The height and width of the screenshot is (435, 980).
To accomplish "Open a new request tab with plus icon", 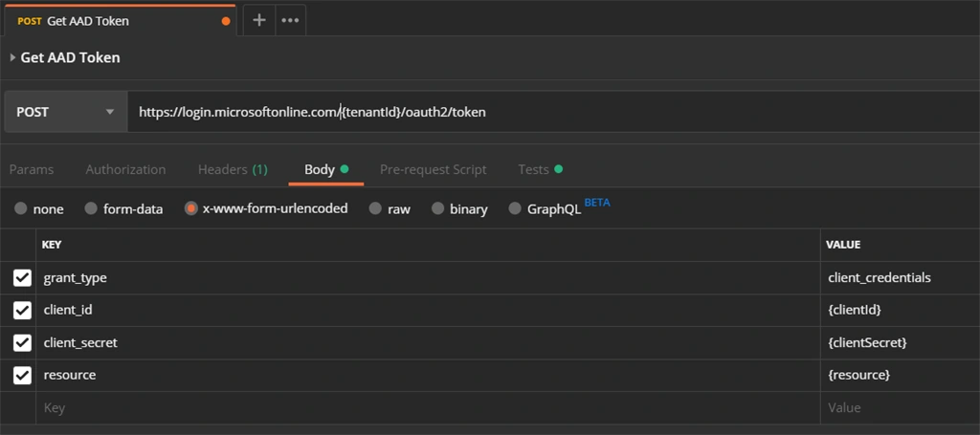I will [258, 20].
